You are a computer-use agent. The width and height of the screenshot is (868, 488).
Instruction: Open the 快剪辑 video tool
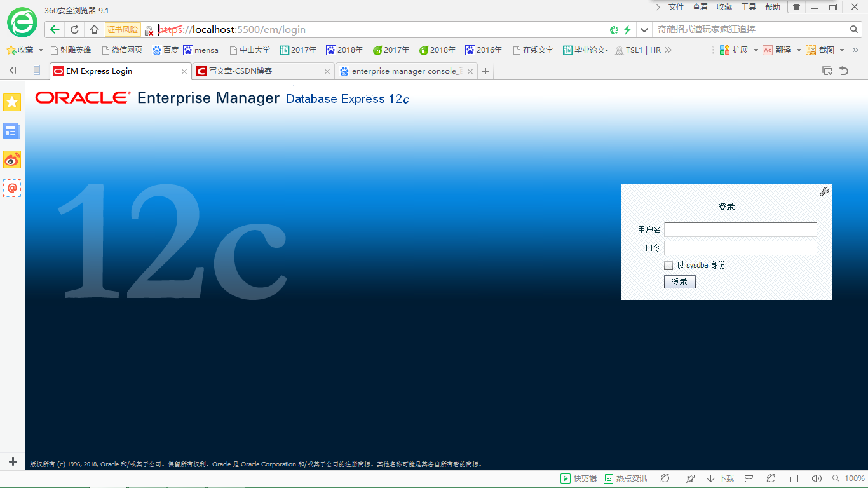578,478
